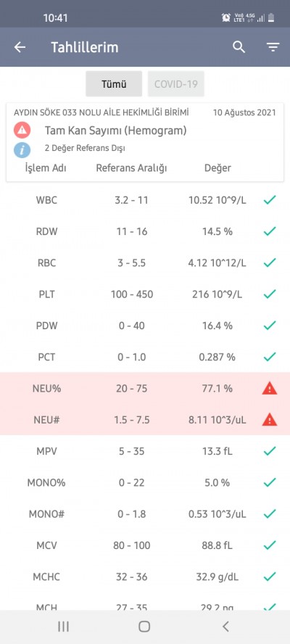The image size is (290, 644).
Task: Tap the Android home button
Action: [x=144, y=627]
